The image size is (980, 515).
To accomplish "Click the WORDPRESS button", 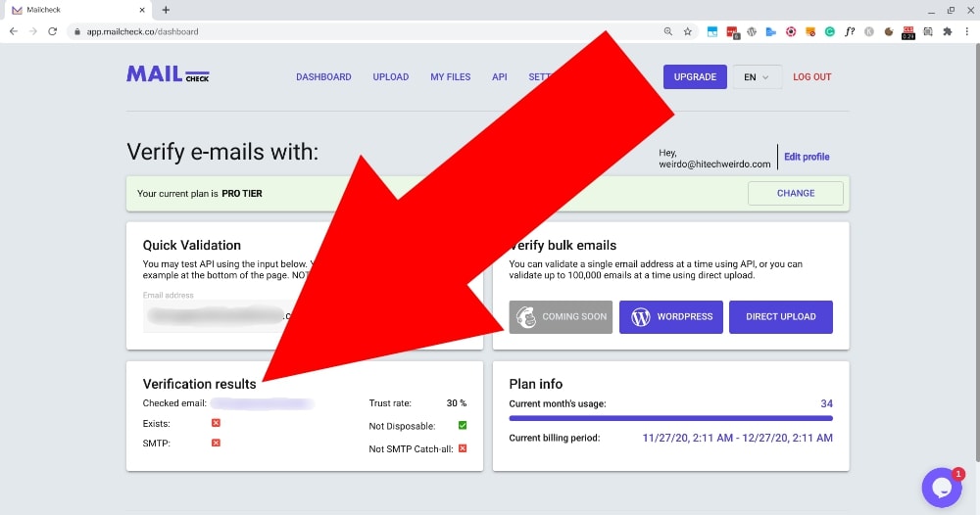I will pos(671,317).
